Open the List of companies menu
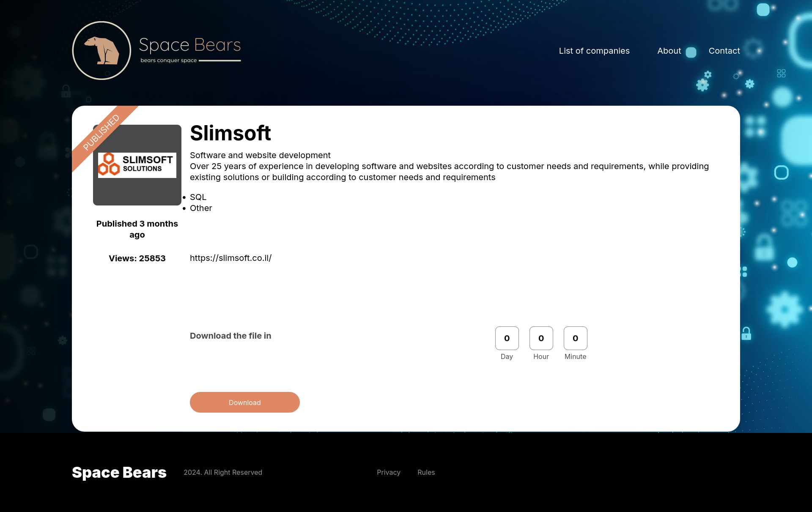Image resolution: width=812 pixels, height=512 pixels. [x=594, y=51]
